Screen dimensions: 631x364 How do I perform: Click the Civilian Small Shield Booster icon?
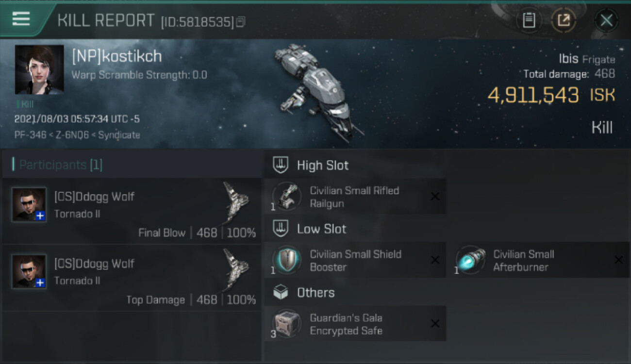tap(286, 260)
